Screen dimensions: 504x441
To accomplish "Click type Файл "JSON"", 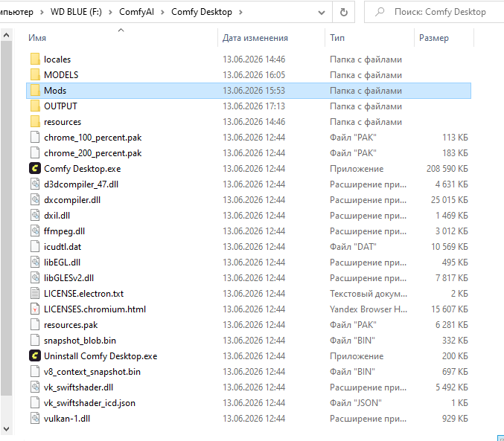I will pyautogui.click(x=356, y=403).
